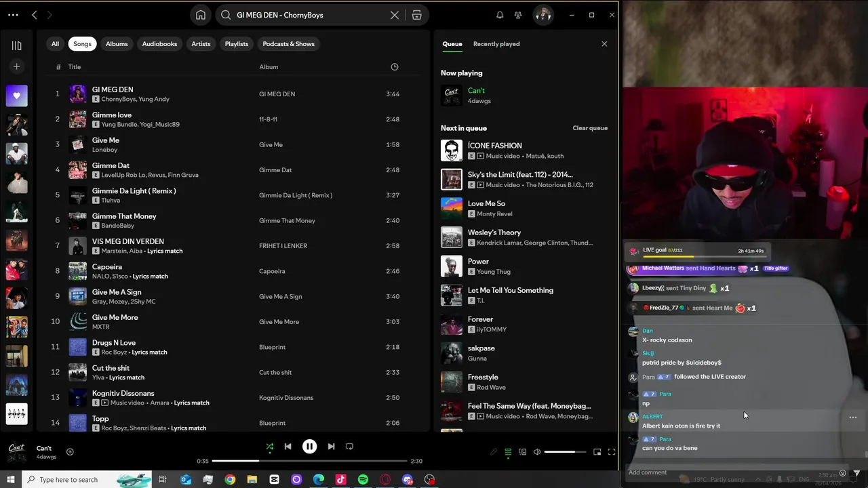Open Spotify from the taskbar
Viewport: 868px width, 488px height.
coord(363,480)
